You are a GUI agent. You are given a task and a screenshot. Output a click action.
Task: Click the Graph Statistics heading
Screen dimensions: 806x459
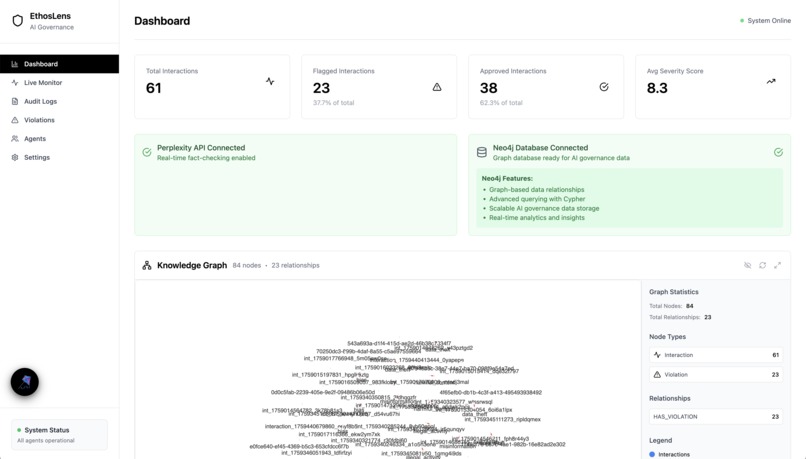(674, 292)
